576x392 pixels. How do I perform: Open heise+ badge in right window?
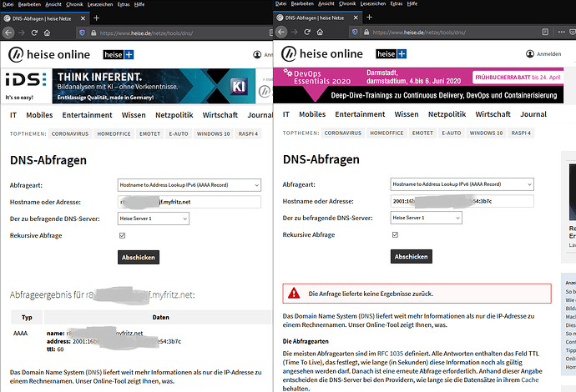coord(392,54)
